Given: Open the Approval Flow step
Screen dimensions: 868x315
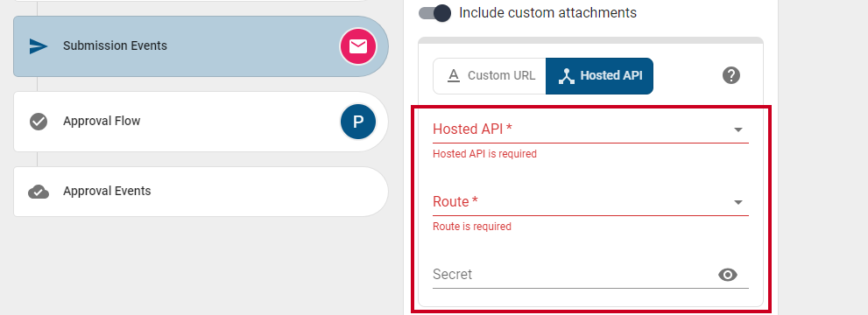Looking at the screenshot, I should point(201,122).
